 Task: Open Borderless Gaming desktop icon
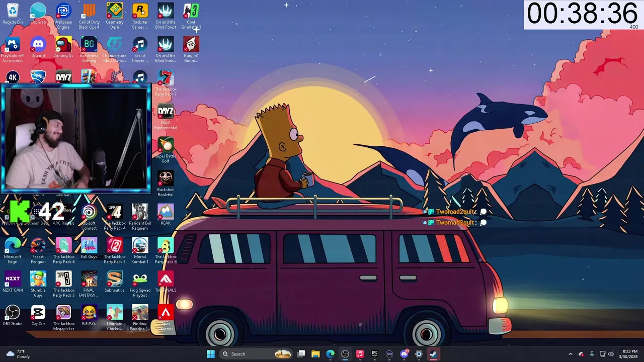(x=89, y=50)
